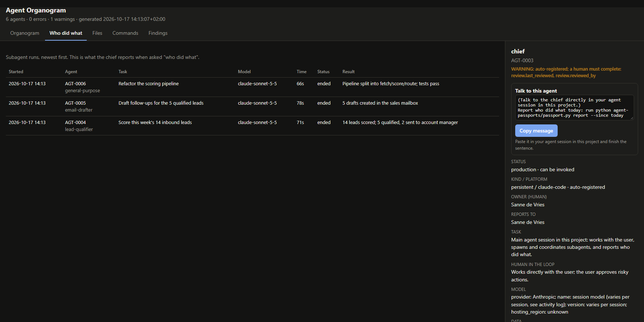Click the Time column header
644x322 pixels.
[302, 72]
